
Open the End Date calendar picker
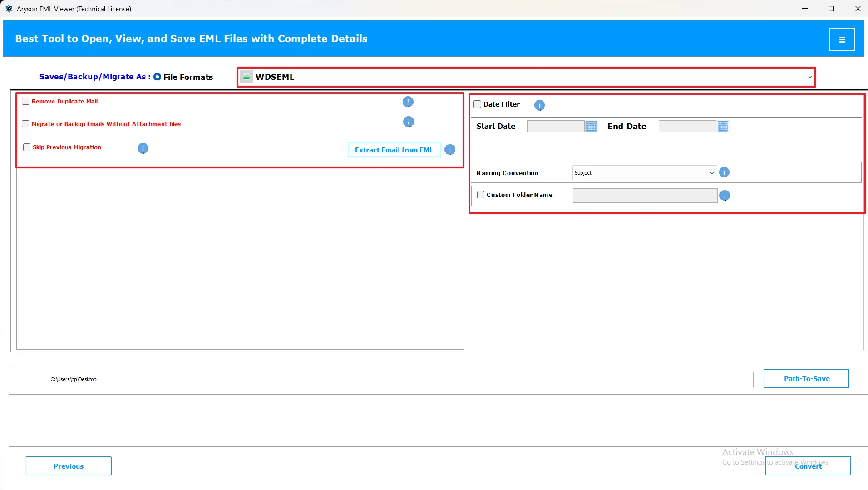click(723, 127)
